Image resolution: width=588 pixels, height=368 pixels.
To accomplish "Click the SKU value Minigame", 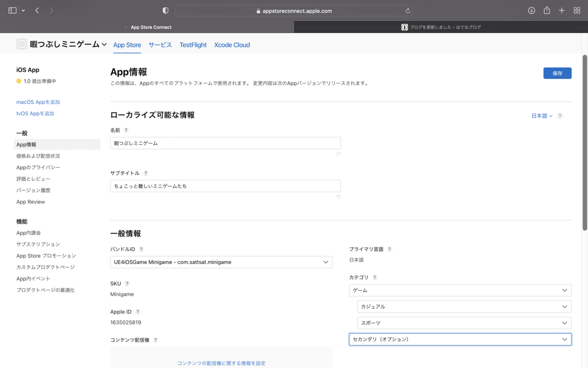I will [122, 294].
